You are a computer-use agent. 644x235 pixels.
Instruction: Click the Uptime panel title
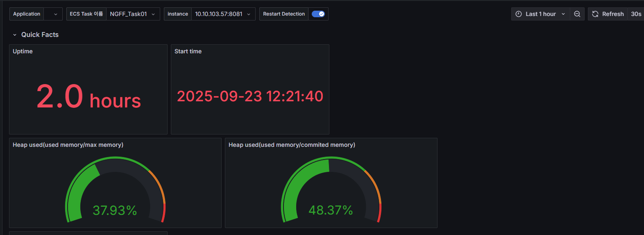[x=23, y=51]
